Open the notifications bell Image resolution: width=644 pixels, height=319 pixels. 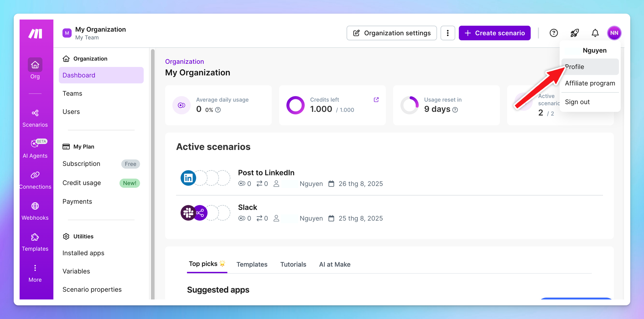pos(595,33)
